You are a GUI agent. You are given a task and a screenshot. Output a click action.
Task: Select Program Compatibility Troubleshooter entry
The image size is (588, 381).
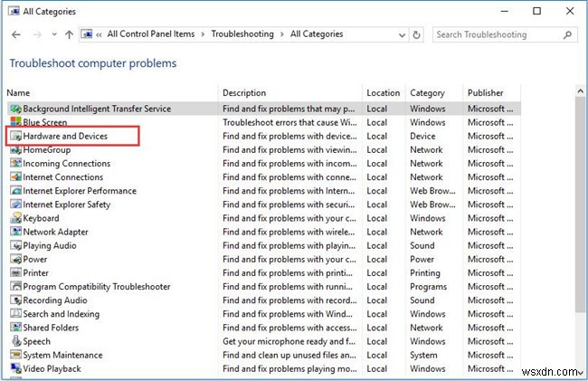click(x=97, y=287)
